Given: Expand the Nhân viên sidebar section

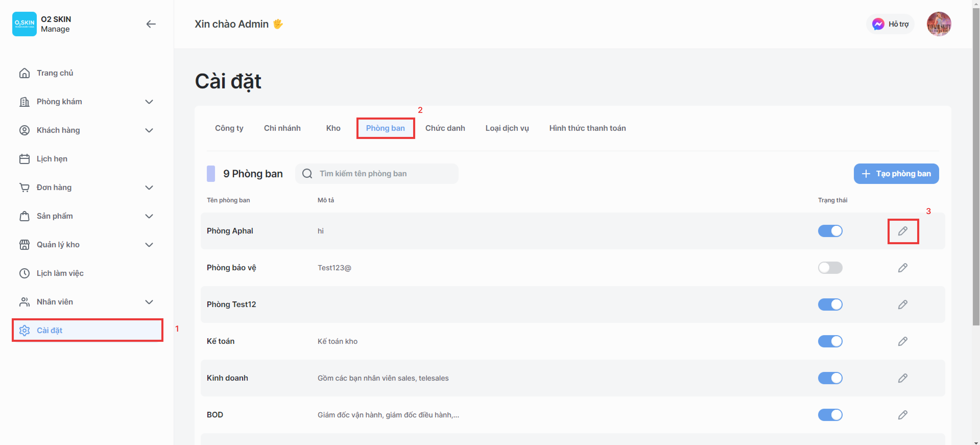Looking at the screenshot, I should click(149, 302).
